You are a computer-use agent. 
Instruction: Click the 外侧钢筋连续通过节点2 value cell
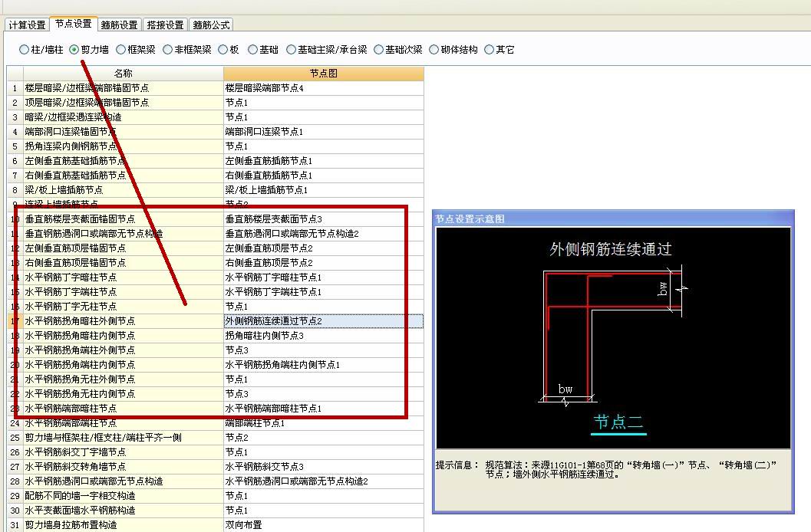point(323,321)
